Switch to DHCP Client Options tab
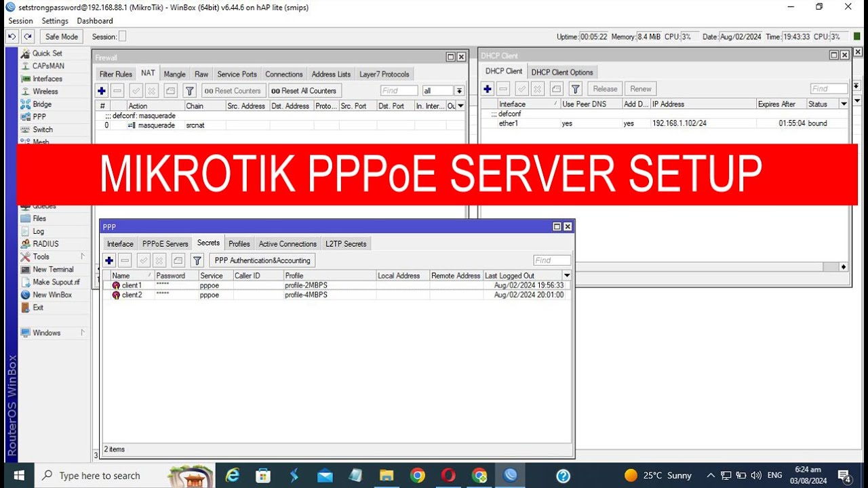Viewport: 868px width, 488px height. pyautogui.click(x=562, y=73)
